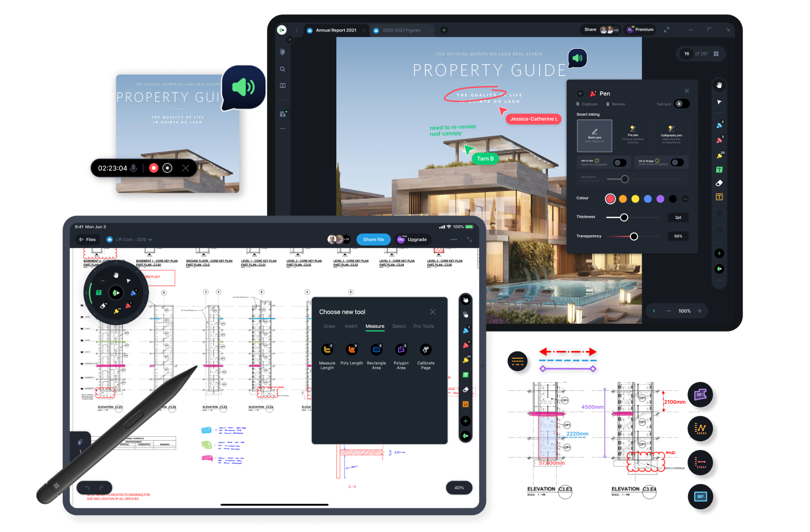810x532 pixels.
Task: Stop the recording on the recording bar
Action: 168,168
